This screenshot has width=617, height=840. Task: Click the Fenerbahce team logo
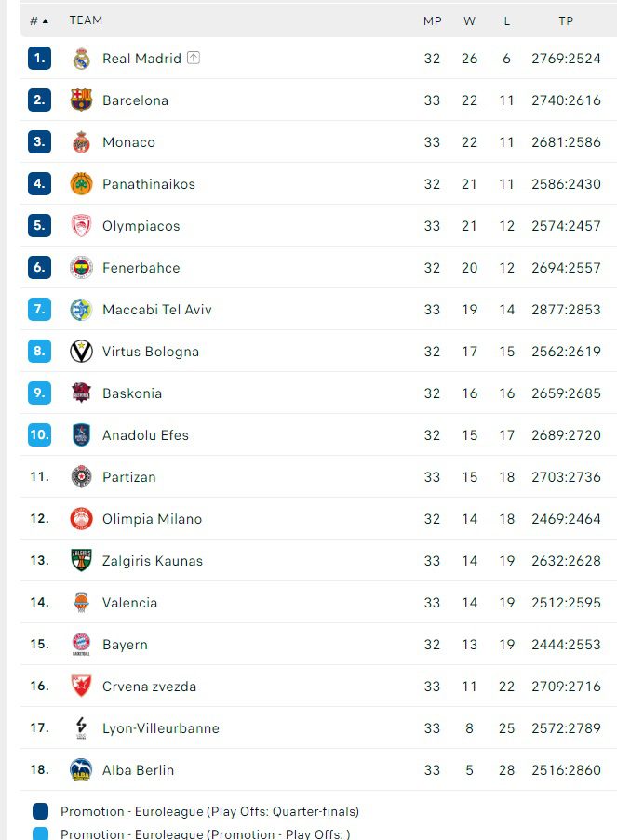click(82, 268)
